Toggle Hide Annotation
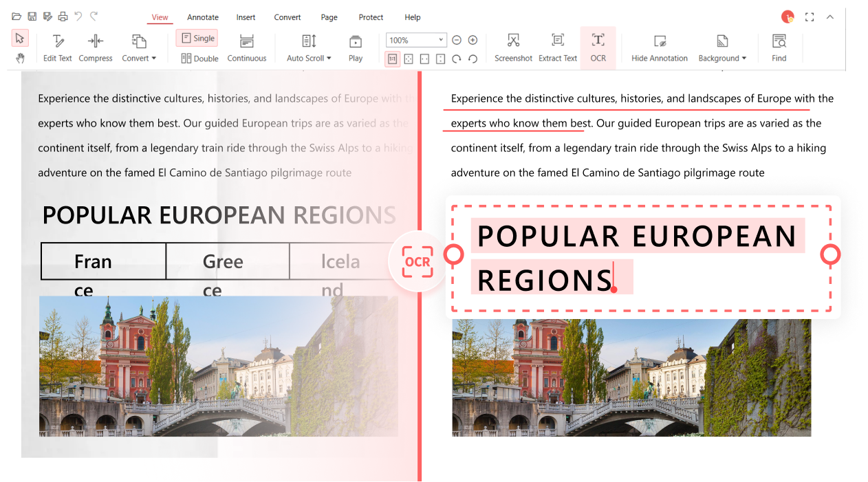Viewport: 868px width, 482px height. coord(660,48)
